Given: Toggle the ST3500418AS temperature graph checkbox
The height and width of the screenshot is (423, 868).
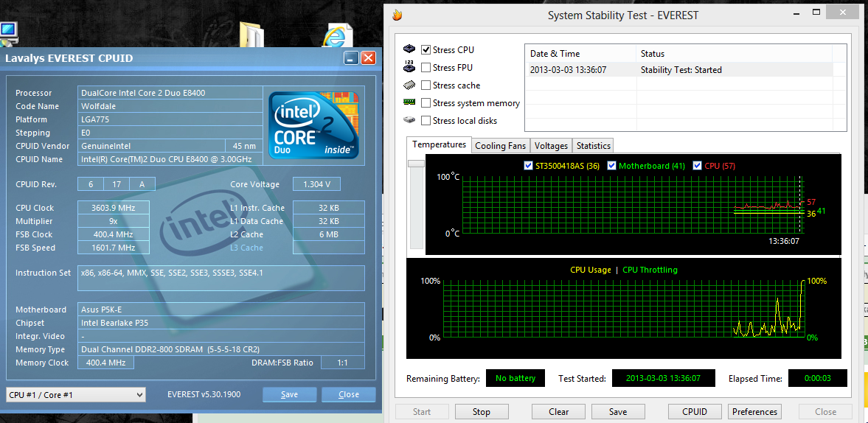Looking at the screenshot, I should pos(527,165).
